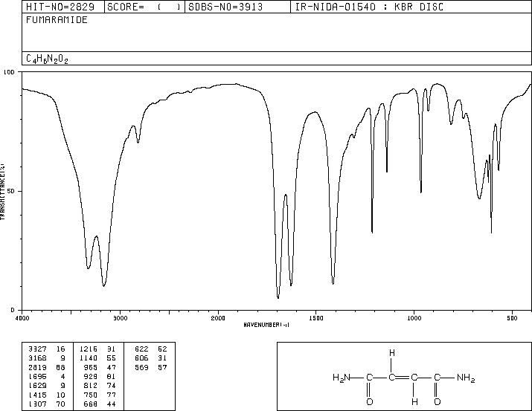532x411 pixels.
Task: Select the SCORE= ( ) header cell
Action: tap(144, 7)
